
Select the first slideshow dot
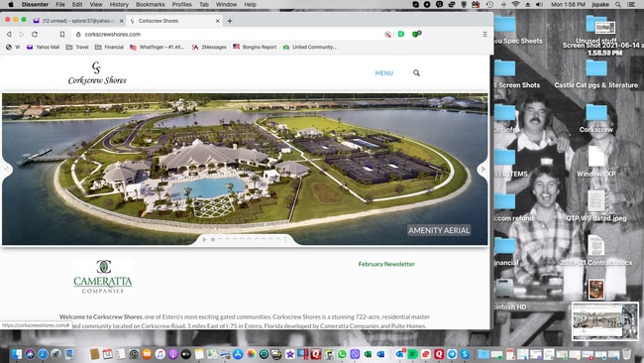pos(213,240)
